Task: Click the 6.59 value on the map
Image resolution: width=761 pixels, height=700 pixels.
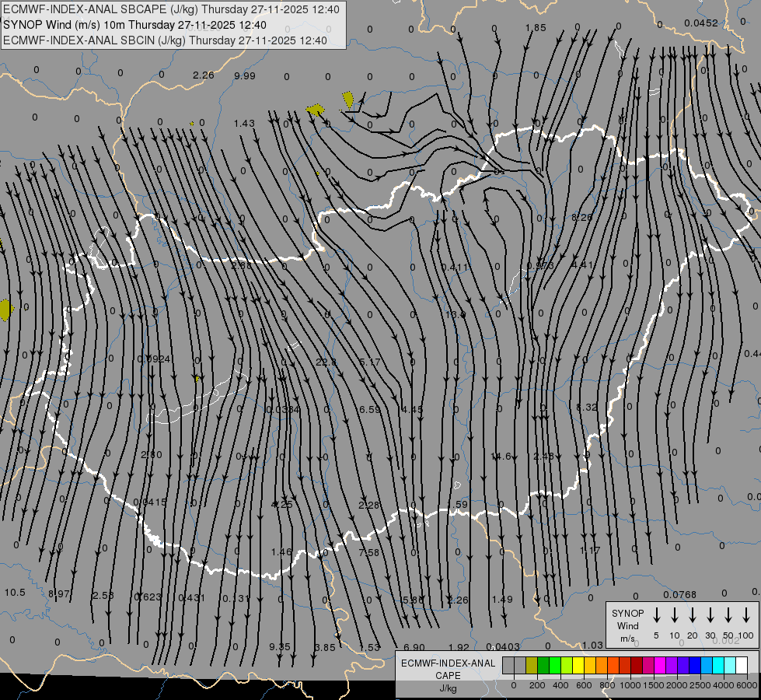Action: [x=370, y=410]
